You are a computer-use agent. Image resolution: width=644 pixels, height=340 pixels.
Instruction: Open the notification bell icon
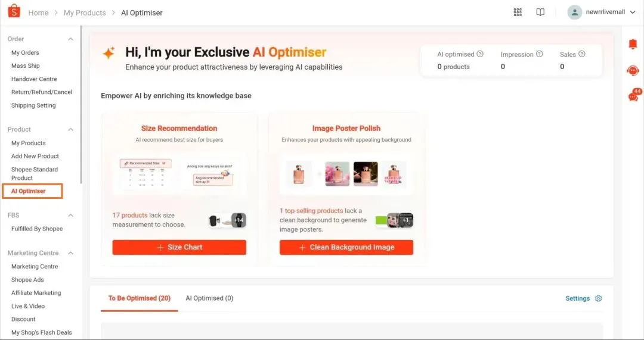coord(633,44)
